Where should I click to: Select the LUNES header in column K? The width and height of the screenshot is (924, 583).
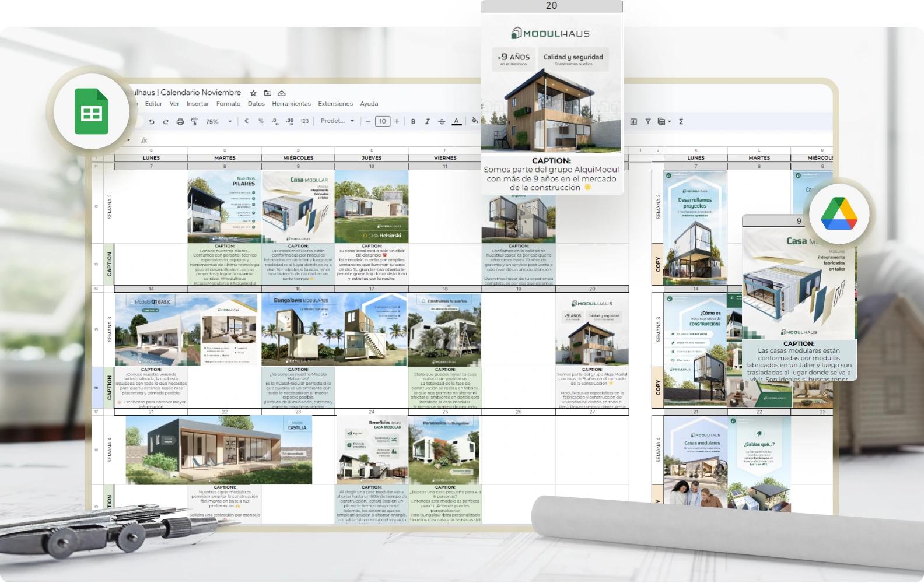[x=696, y=158]
